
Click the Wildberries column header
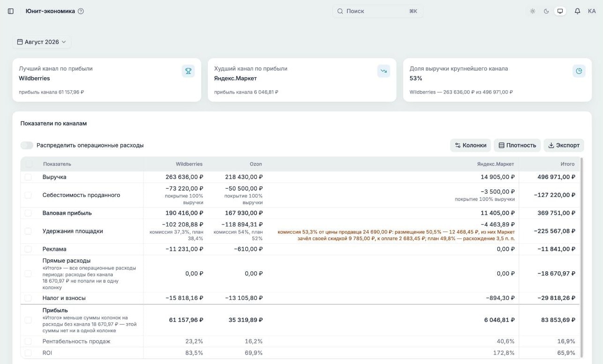(x=189, y=164)
